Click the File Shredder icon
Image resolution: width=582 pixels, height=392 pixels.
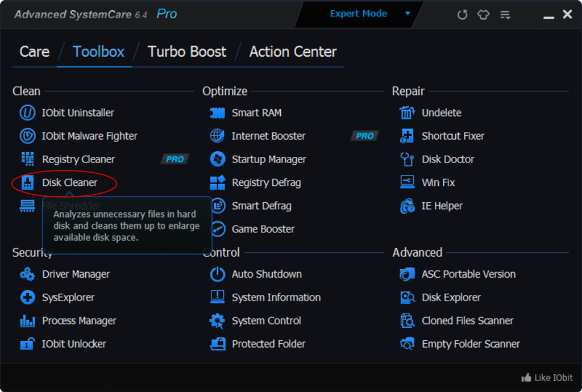coord(27,206)
